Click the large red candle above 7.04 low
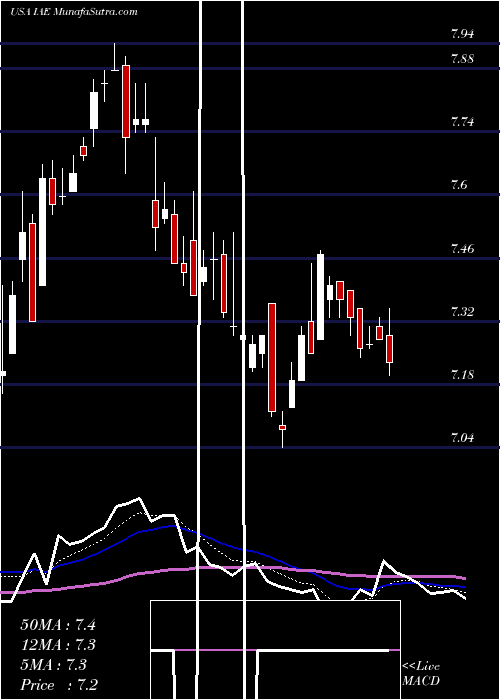Image resolution: width=500 pixels, height=700 pixels. 272,357
